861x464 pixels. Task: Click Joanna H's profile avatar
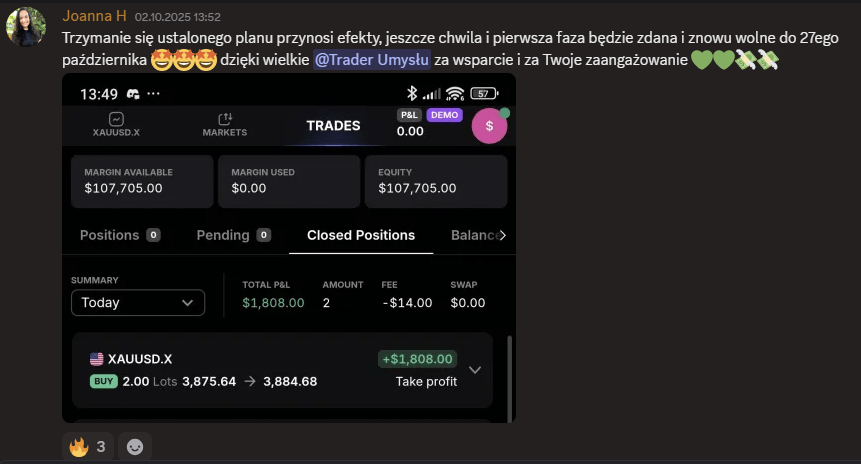coord(26,27)
